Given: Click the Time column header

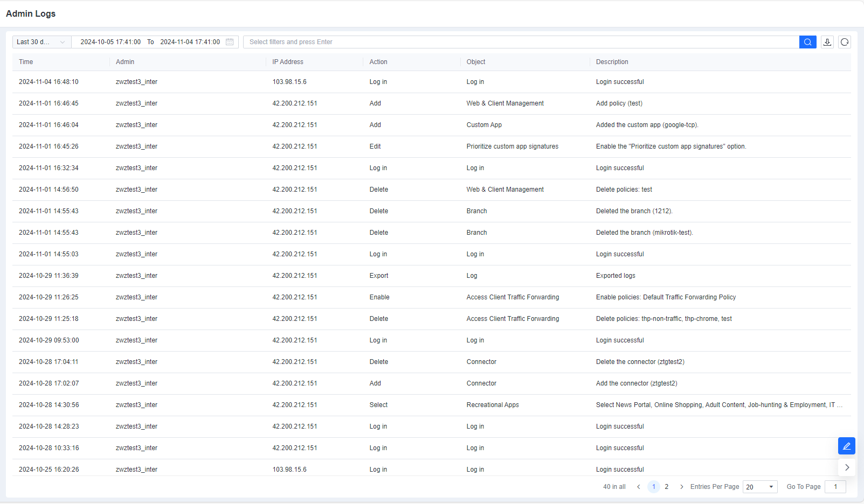Looking at the screenshot, I should (26, 62).
